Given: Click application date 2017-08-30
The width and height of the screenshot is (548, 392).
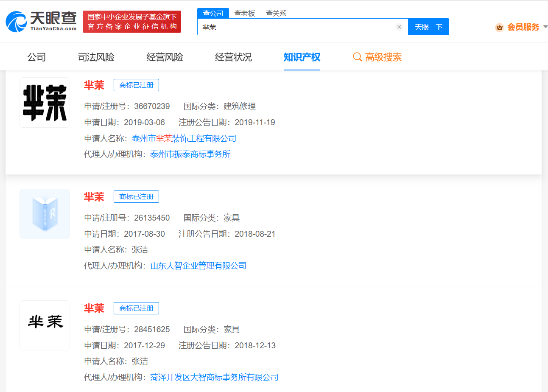Looking at the screenshot, I should click(145, 234).
